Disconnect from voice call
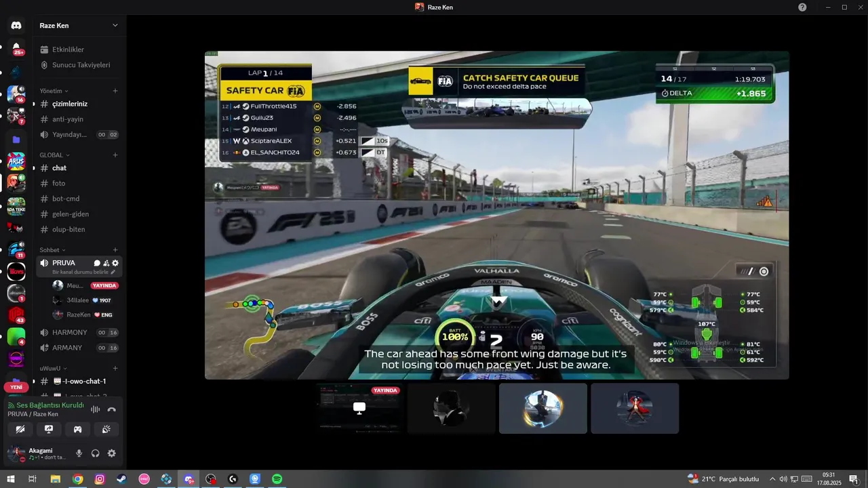This screenshot has height=488, width=868. pyautogui.click(x=112, y=409)
